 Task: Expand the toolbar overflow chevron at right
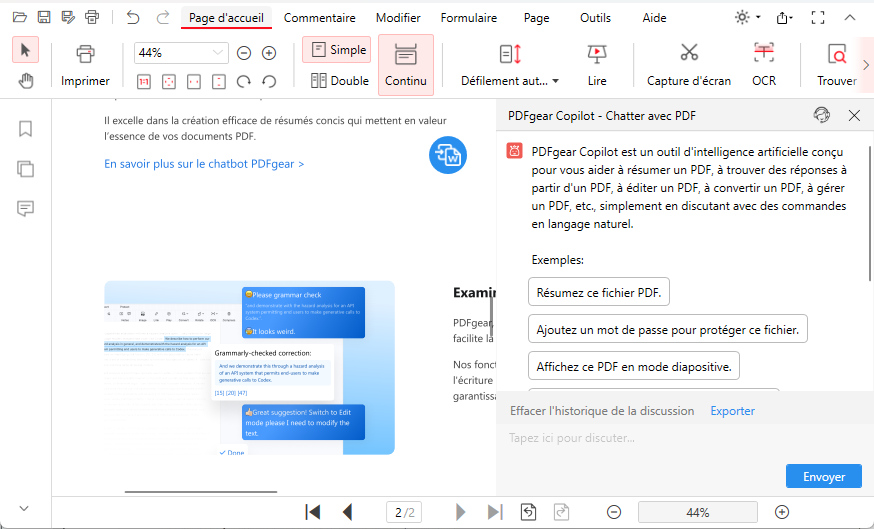click(866, 65)
